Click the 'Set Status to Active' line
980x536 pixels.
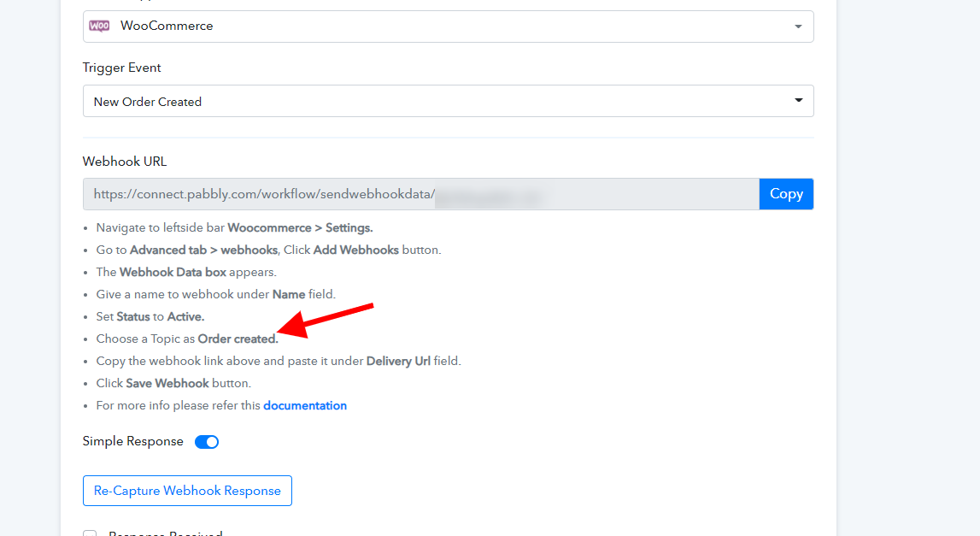tap(150, 316)
